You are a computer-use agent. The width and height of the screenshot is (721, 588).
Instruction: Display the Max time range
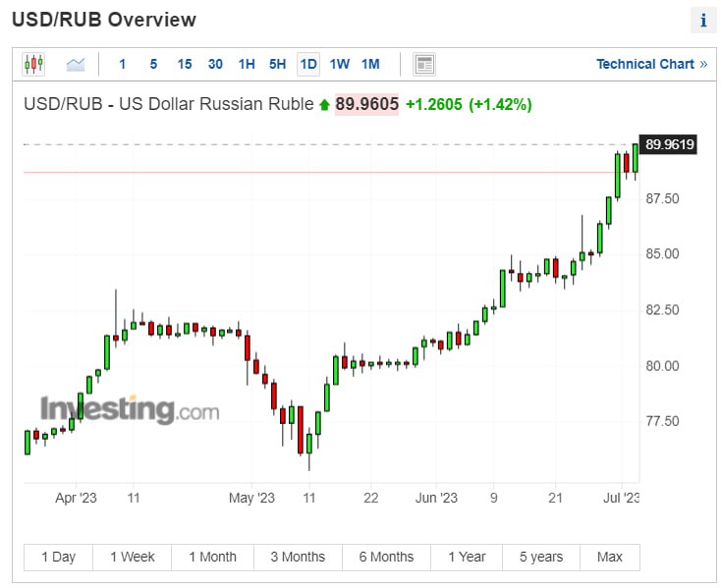click(x=609, y=557)
